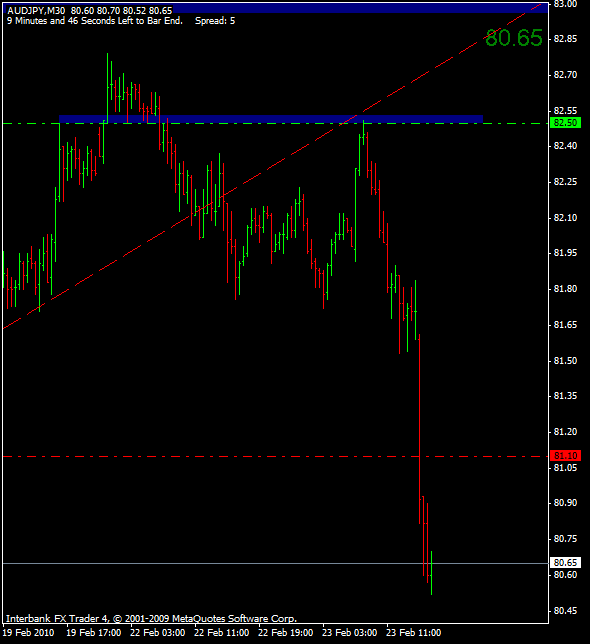Click the 81.80 price axis label

pos(565,289)
